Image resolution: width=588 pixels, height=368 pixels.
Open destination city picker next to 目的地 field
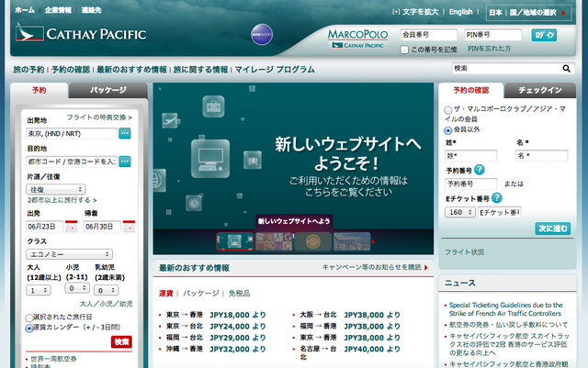[125, 162]
